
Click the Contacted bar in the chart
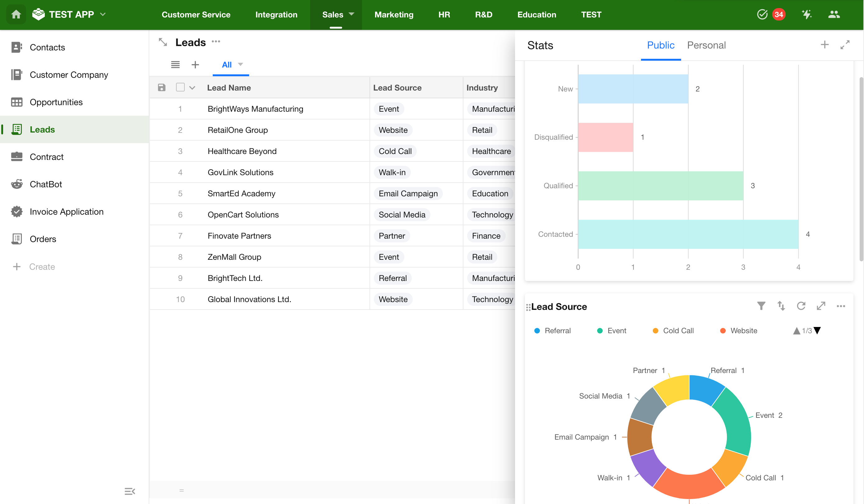point(688,234)
